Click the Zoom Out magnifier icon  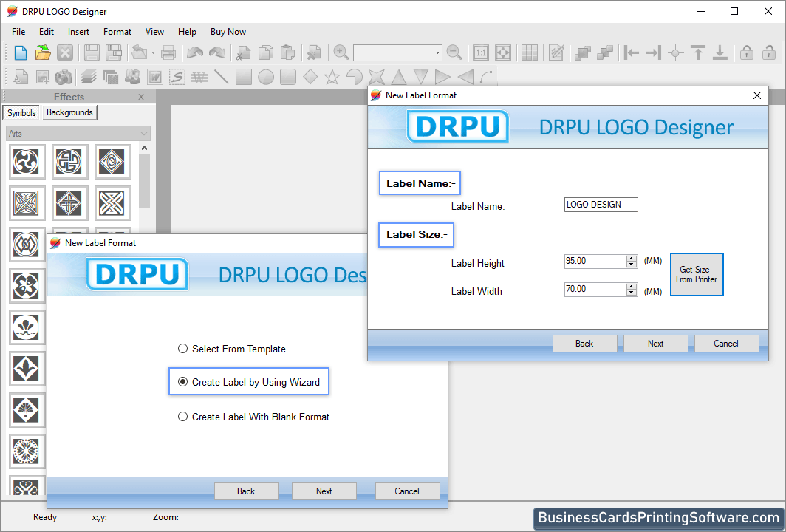pos(454,52)
